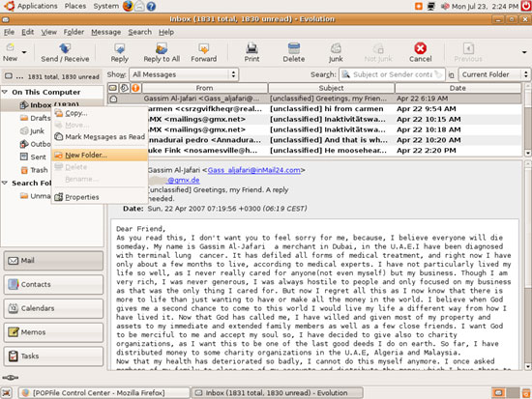Click the Delete toolbar icon
The image size is (532, 399).
tap(294, 48)
